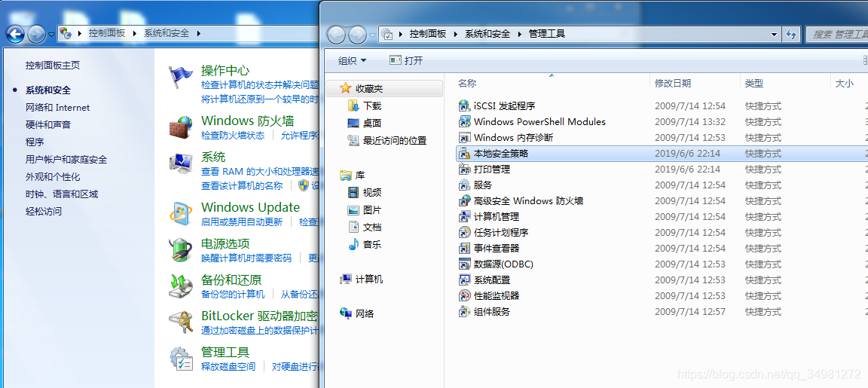Click the 系统 computer icon in Control Panel
This screenshot has height=388, width=868.
pyautogui.click(x=181, y=163)
